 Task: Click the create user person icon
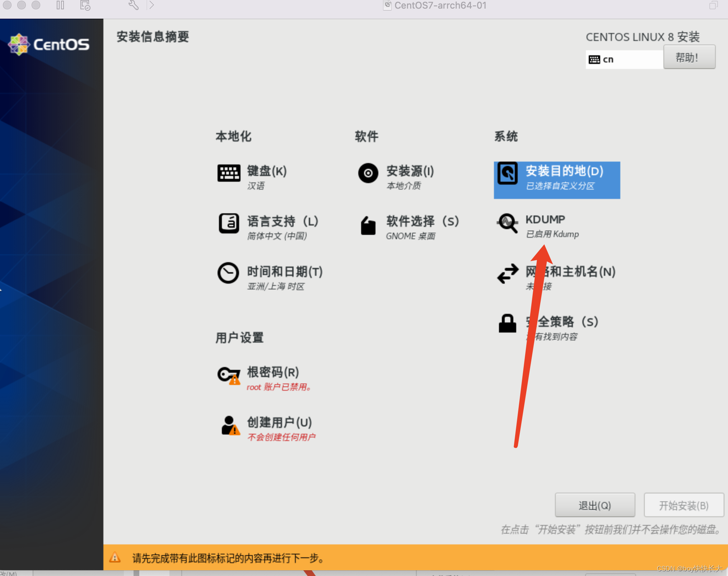(x=230, y=426)
